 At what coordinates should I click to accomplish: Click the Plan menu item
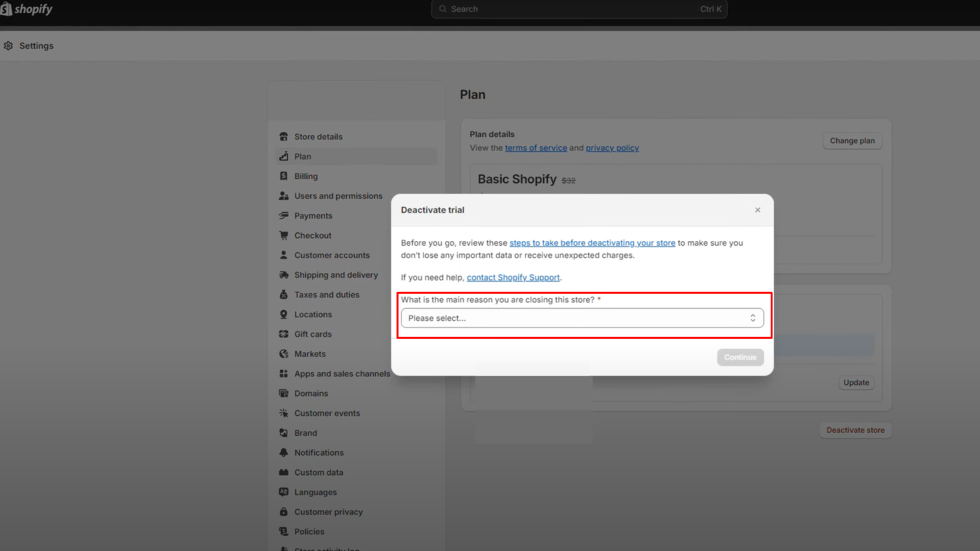pos(302,156)
